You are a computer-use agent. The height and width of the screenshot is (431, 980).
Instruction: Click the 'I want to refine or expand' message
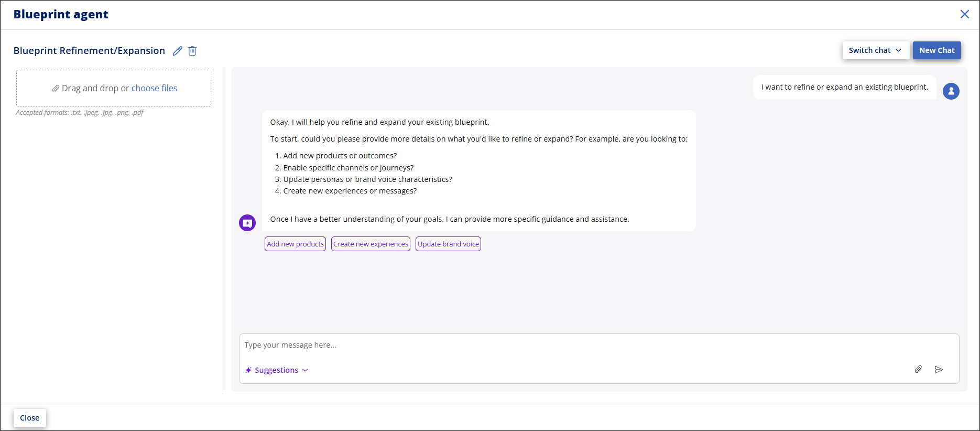click(x=844, y=87)
